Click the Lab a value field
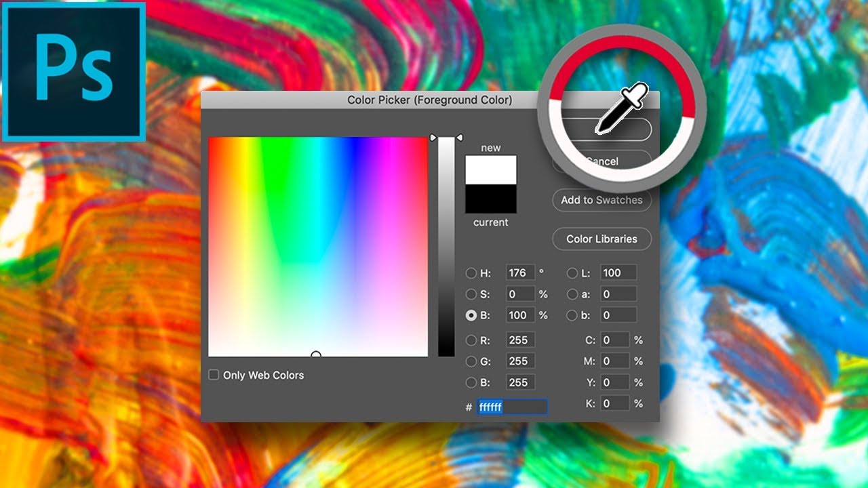Image resolution: width=868 pixels, height=488 pixels. [x=618, y=294]
